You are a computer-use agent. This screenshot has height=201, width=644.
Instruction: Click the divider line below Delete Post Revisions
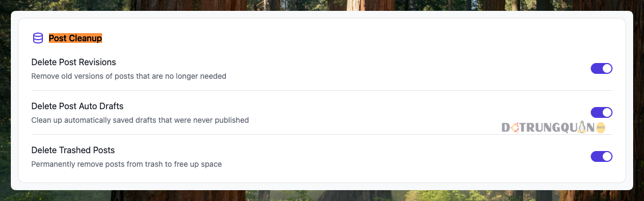321,90
